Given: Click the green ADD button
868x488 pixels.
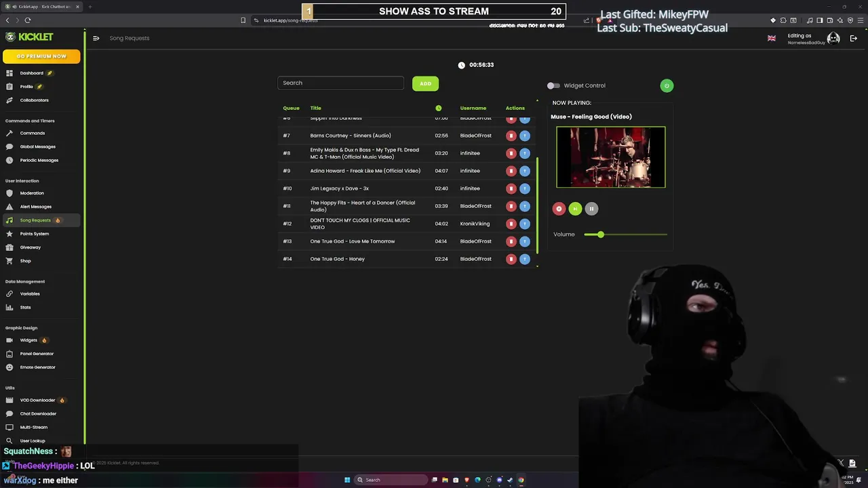Looking at the screenshot, I should 425,83.
